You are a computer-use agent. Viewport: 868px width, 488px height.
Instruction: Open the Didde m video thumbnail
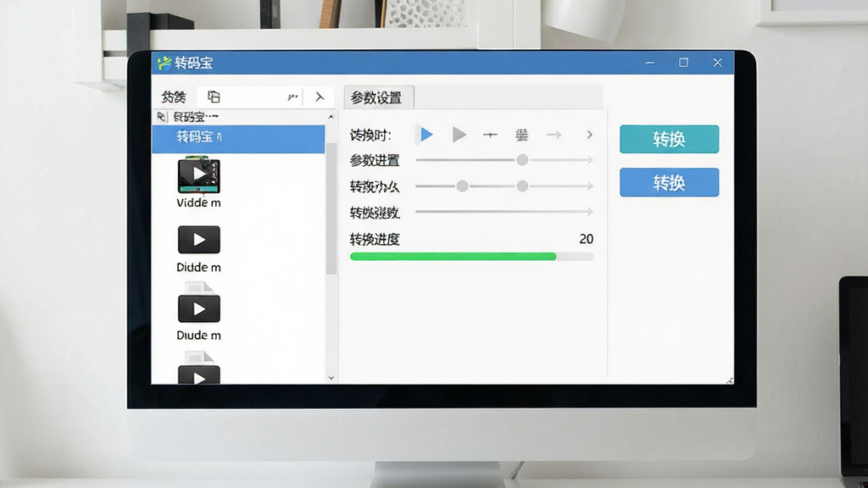[x=198, y=240]
